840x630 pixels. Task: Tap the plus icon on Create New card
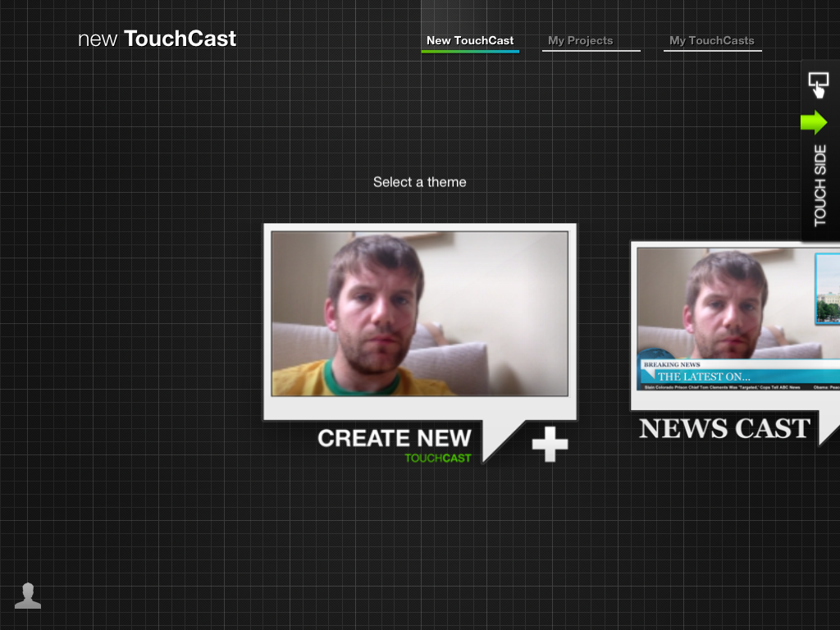point(548,444)
